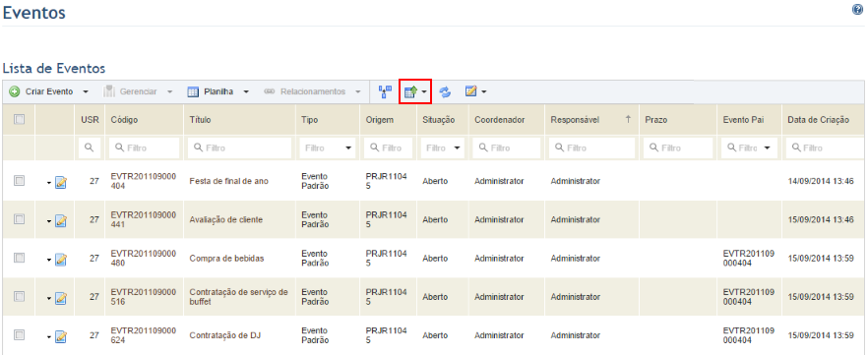Sort by Código column header
This screenshot has width=868, height=355.
click(125, 119)
